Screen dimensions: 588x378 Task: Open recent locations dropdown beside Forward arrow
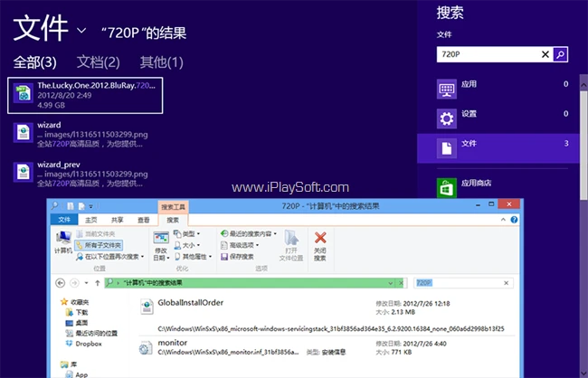(86, 283)
